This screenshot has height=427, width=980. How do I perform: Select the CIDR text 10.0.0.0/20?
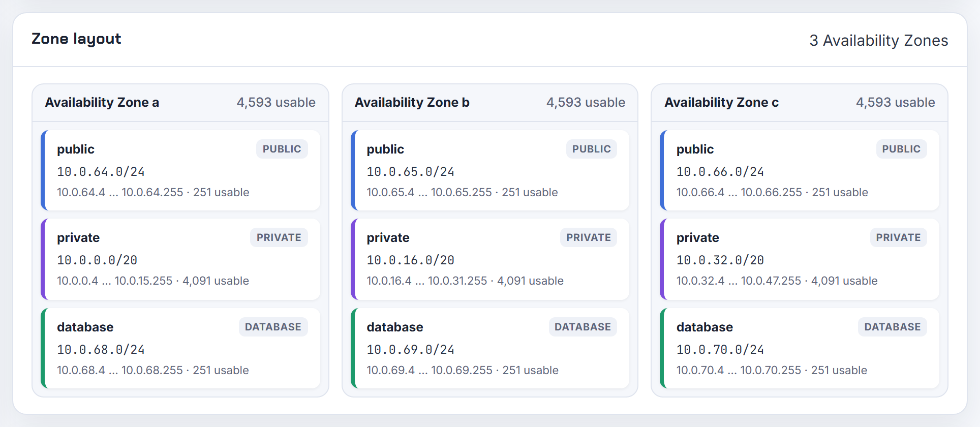tap(97, 260)
